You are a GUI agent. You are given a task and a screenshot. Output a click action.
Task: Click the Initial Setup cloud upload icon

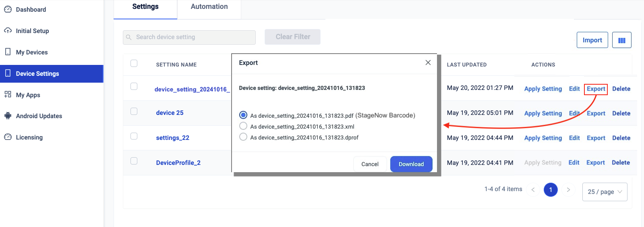click(x=8, y=31)
